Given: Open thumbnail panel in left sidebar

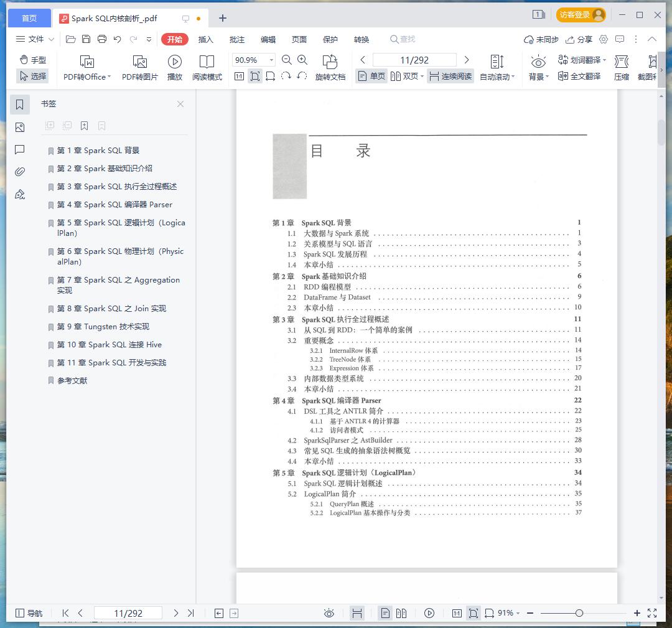Looking at the screenshot, I should [x=20, y=128].
